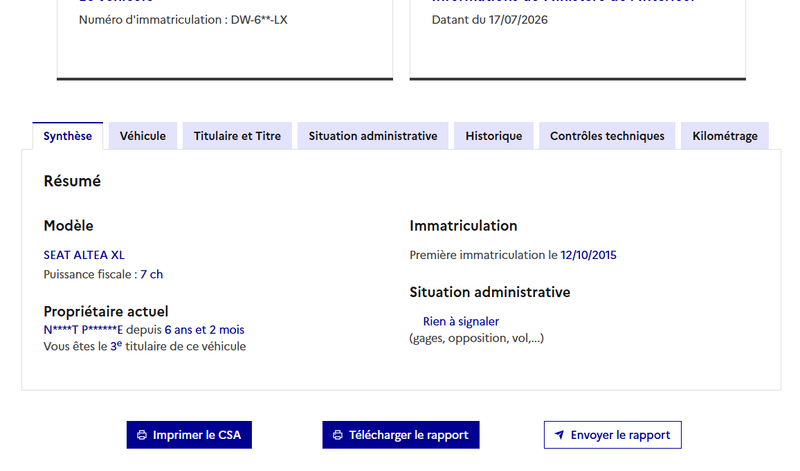Click the Datant du 17/07/2026 text
800x471 pixels.
tap(490, 20)
